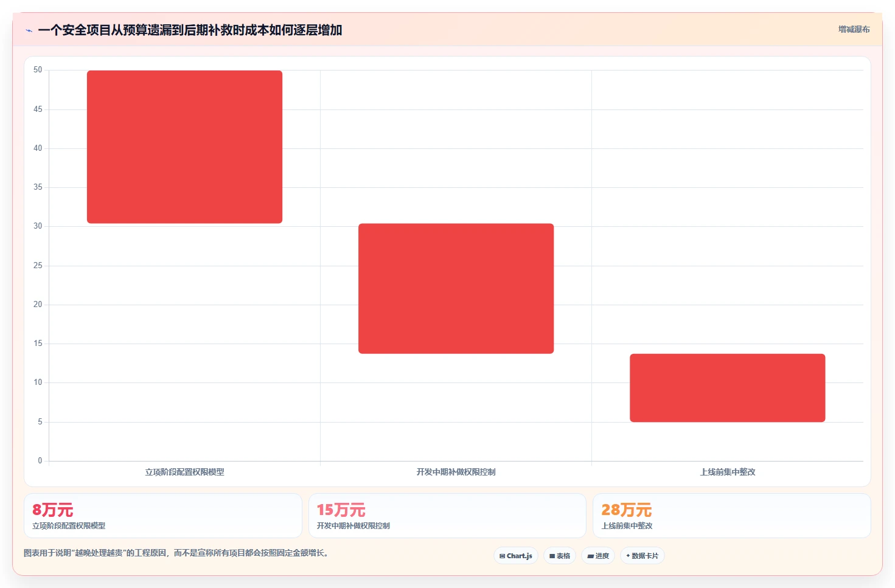The image size is (895, 588).
Task: Click the y-axis value 25
Action: coord(38,266)
